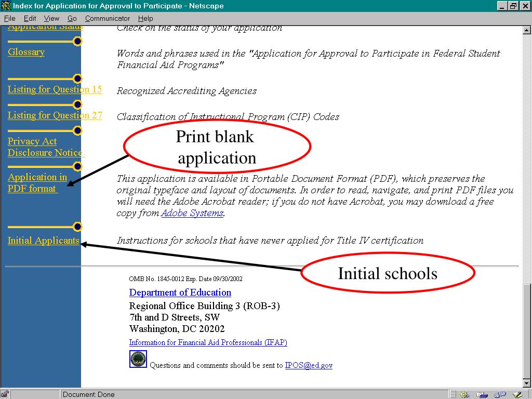The image size is (532, 399).
Task: Open the Glossary link
Action: point(26,52)
